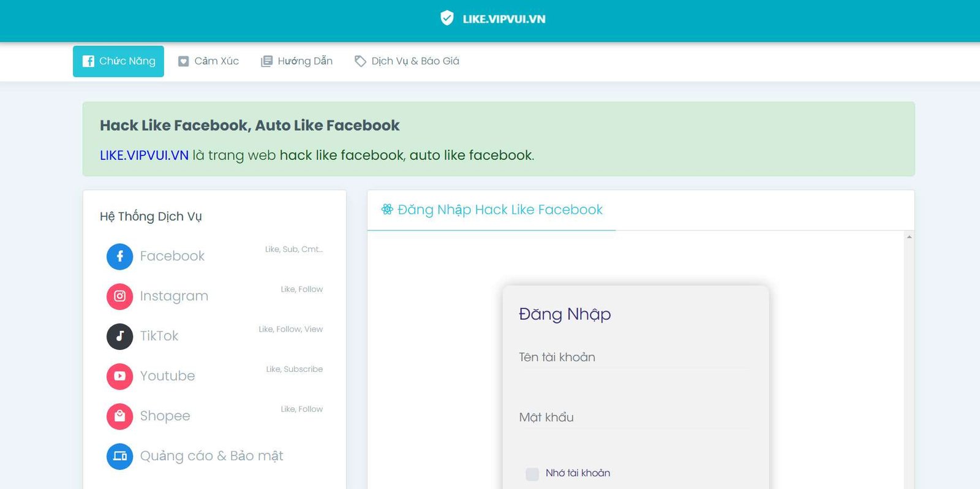Open the Shopee bag icon
The width and height of the screenshot is (980, 489).
click(119, 416)
